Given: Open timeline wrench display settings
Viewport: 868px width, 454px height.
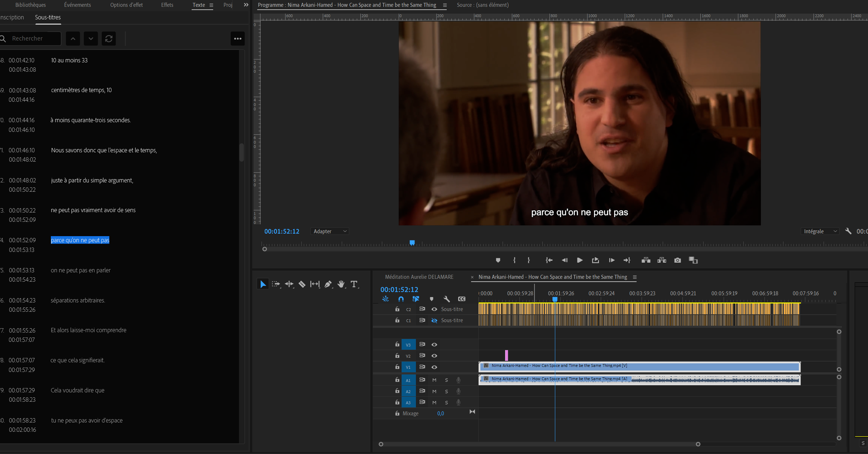Looking at the screenshot, I should click(446, 299).
